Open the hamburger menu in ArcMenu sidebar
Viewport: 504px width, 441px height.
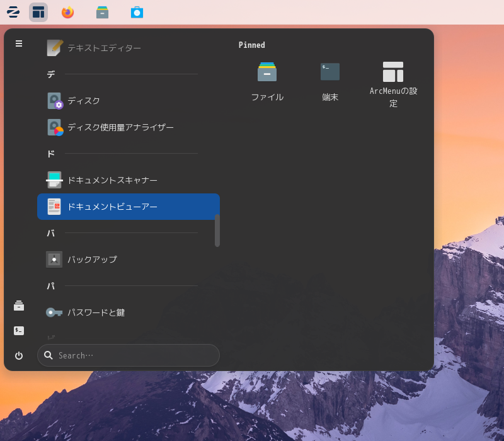19,43
